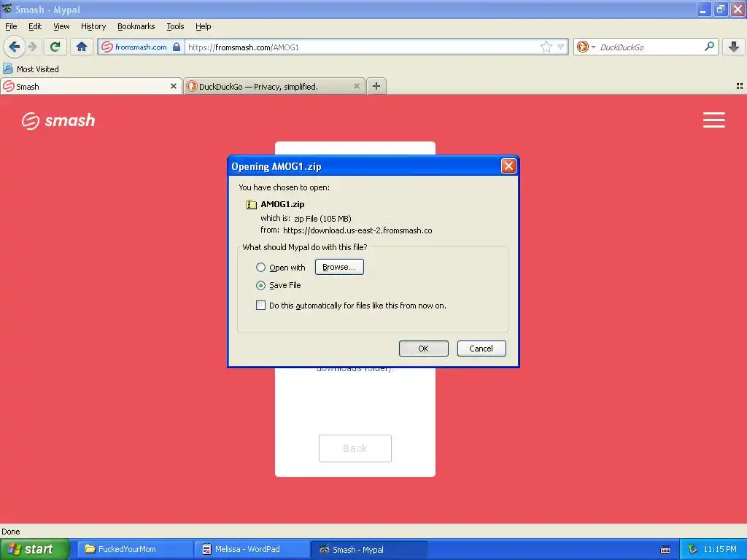Viewport: 747px width, 560px height.
Task: Close the DuckDuckGo tab
Action: (x=356, y=86)
